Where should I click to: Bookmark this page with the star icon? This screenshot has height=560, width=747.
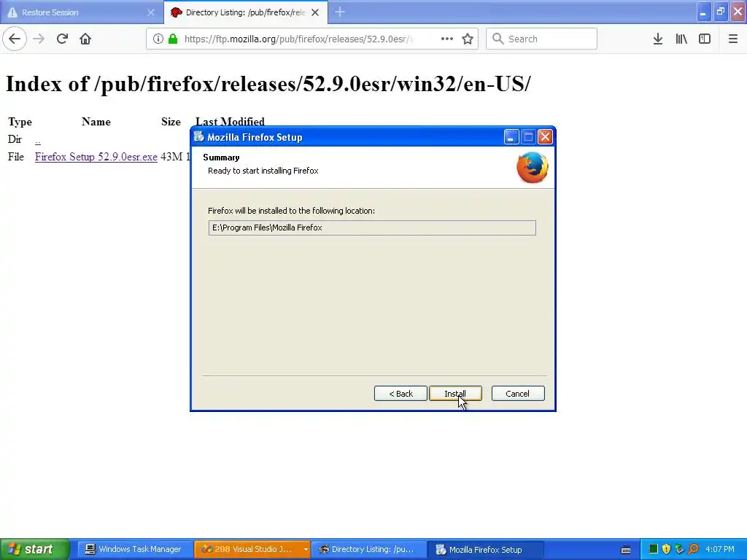pos(468,39)
